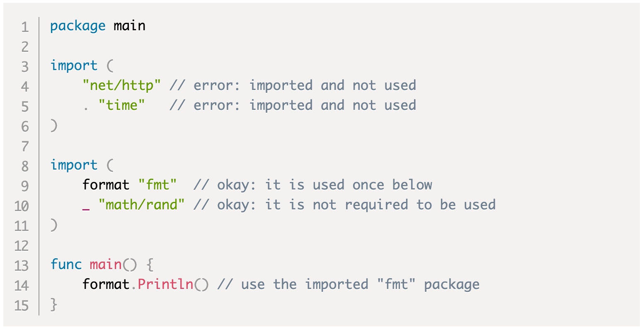Click the format alias on line 9
This screenshot has width=644, height=330.
click(x=106, y=185)
